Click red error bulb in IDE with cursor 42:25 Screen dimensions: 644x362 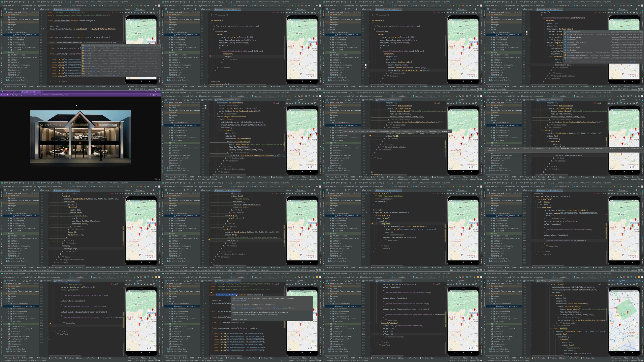click(x=210, y=56)
